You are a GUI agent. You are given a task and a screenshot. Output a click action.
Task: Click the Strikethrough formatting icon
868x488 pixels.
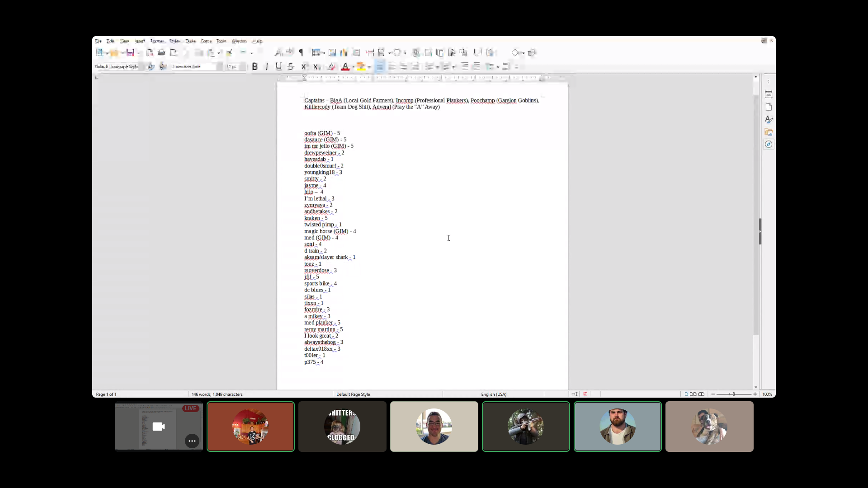click(291, 66)
